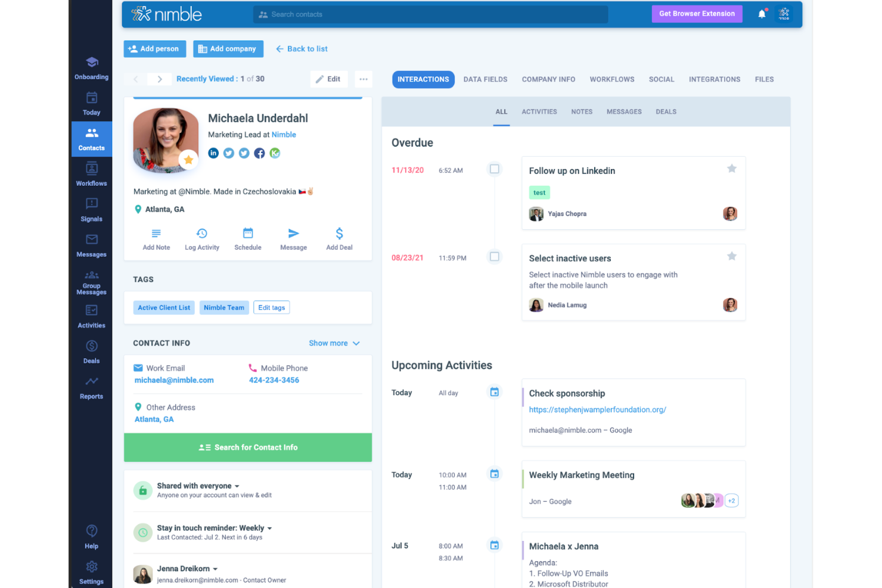Screen dimensions: 882x588
Task: Open the account avatar menu in header
Action: tap(784, 14)
